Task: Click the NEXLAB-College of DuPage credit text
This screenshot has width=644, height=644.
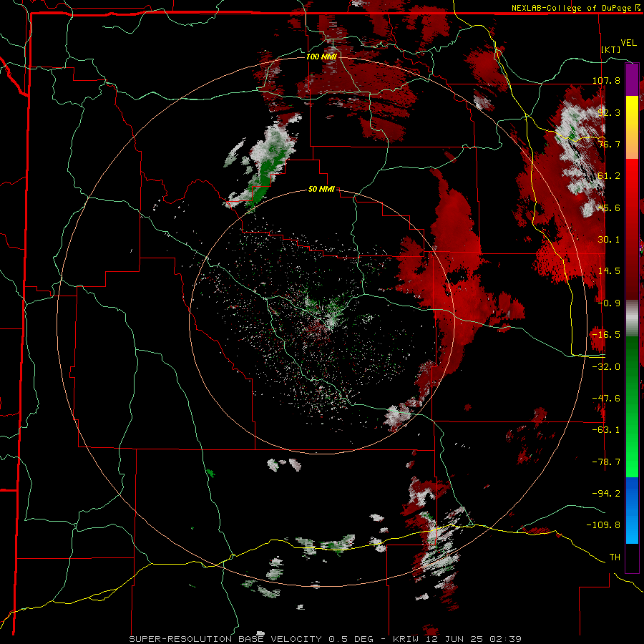Action: pos(572,8)
